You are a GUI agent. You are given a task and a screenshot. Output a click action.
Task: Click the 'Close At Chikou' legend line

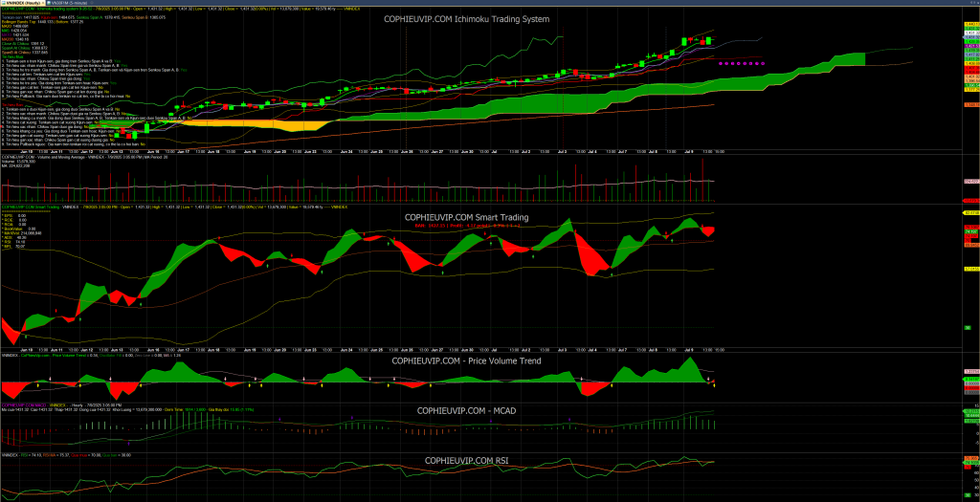(23, 44)
